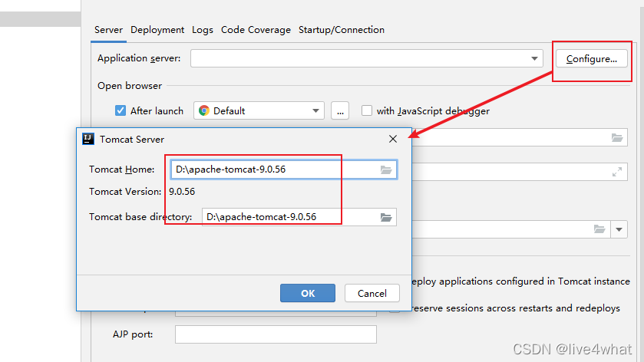Image resolution: width=644 pixels, height=362 pixels.
Task: Uncheck the After launch checkbox
Action: (x=121, y=110)
